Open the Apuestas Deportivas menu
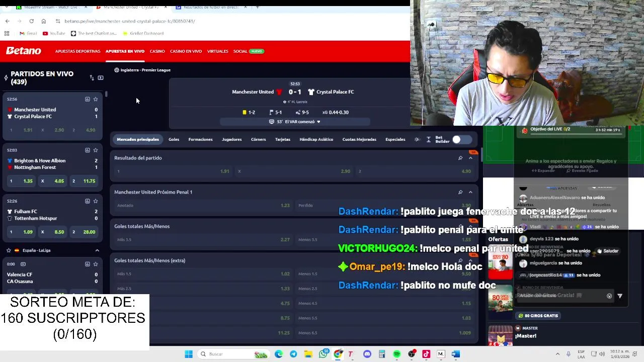 click(77, 51)
